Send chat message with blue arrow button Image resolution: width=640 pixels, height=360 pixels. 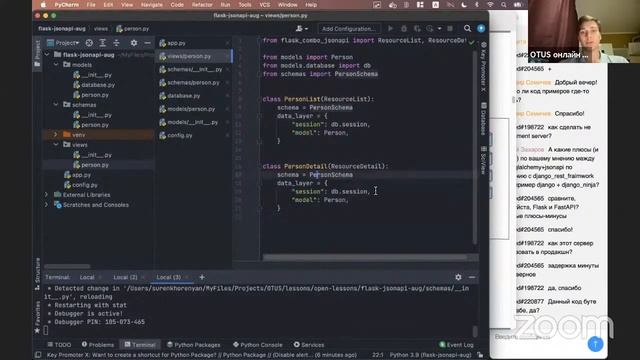click(595, 344)
